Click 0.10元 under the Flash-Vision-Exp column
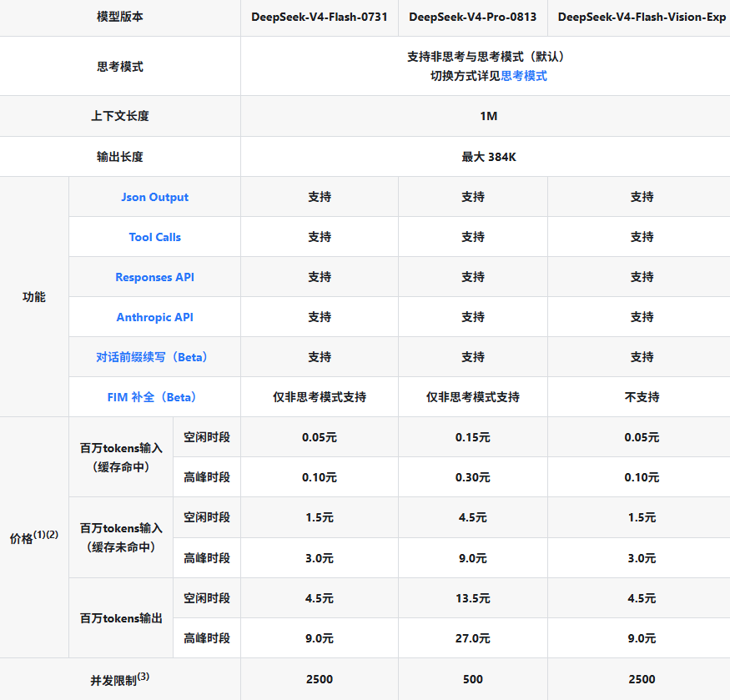 [642, 477]
